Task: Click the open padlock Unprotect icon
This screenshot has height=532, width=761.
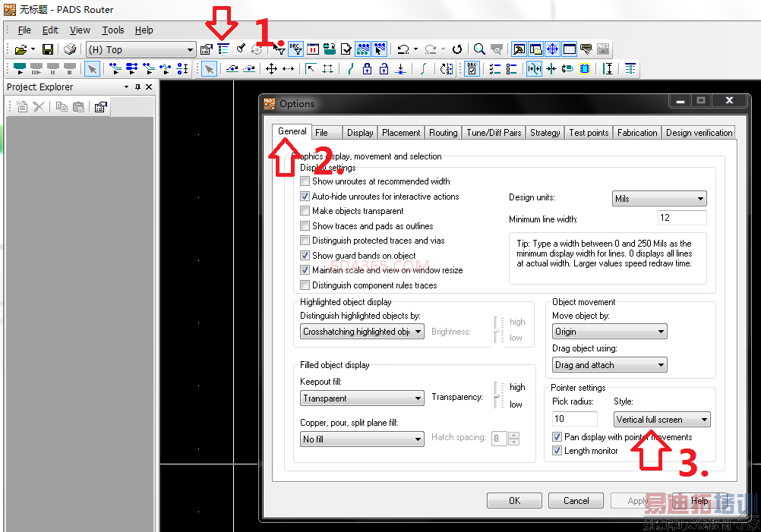Action: coord(384,69)
